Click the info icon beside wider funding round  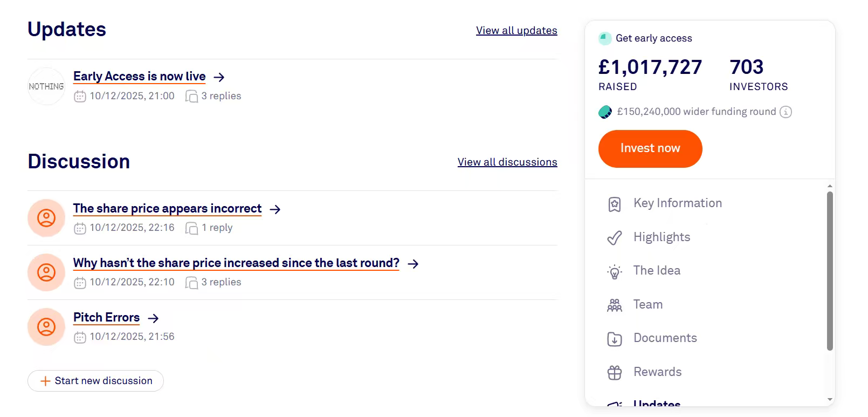click(x=786, y=112)
